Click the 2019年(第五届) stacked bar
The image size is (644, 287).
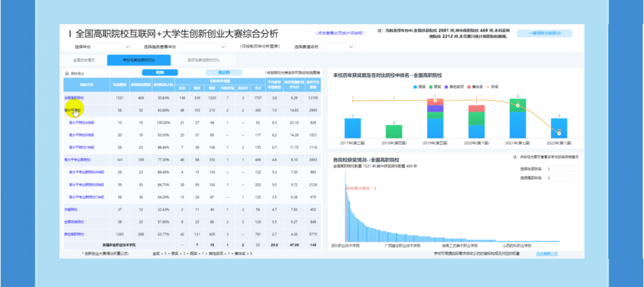[x=435, y=118]
